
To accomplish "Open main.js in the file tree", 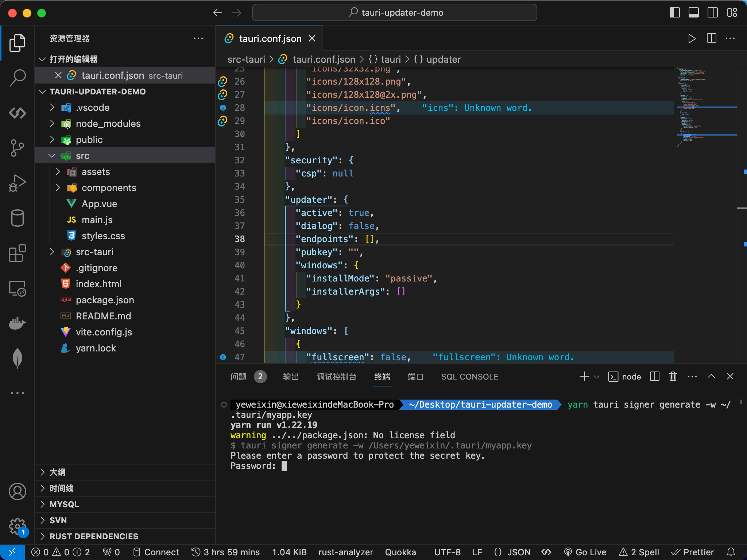I will (97, 219).
